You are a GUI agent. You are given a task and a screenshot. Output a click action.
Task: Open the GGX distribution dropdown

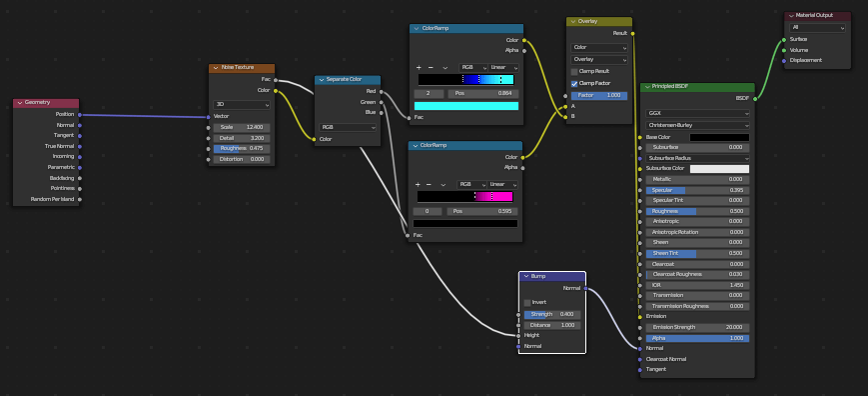pyautogui.click(x=697, y=113)
